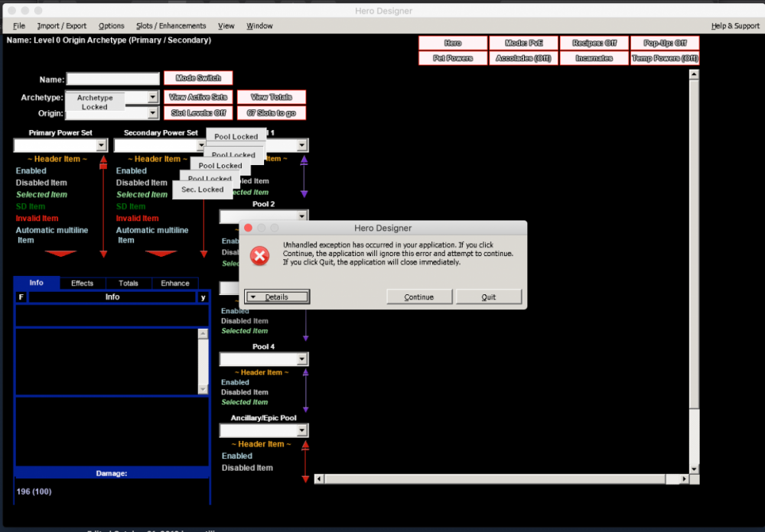The width and height of the screenshot is (765, 532).
Task: Click the main vertical scrollbar track
Action: click(x=694, y=268)
